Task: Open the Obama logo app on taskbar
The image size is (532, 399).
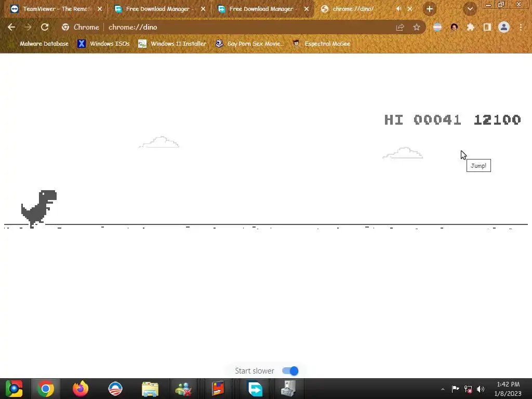Action: point(115,389)
